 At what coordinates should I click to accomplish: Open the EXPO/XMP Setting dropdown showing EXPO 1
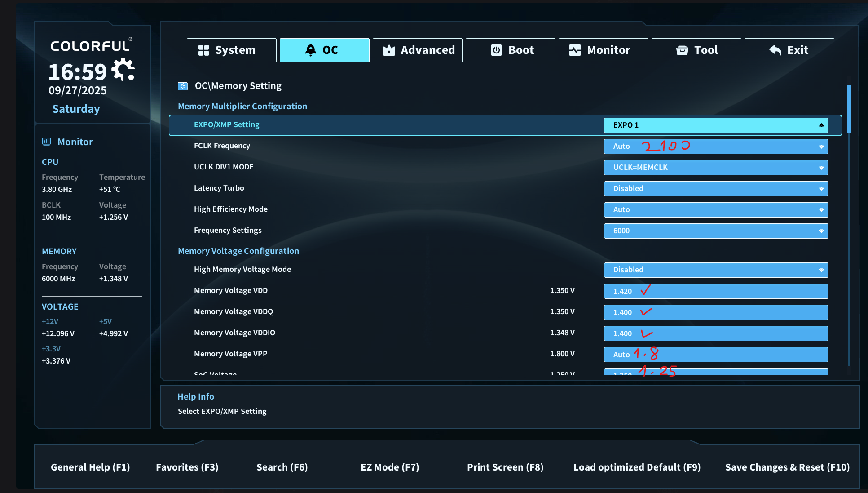pyautogui.click(x=716, y=125)
